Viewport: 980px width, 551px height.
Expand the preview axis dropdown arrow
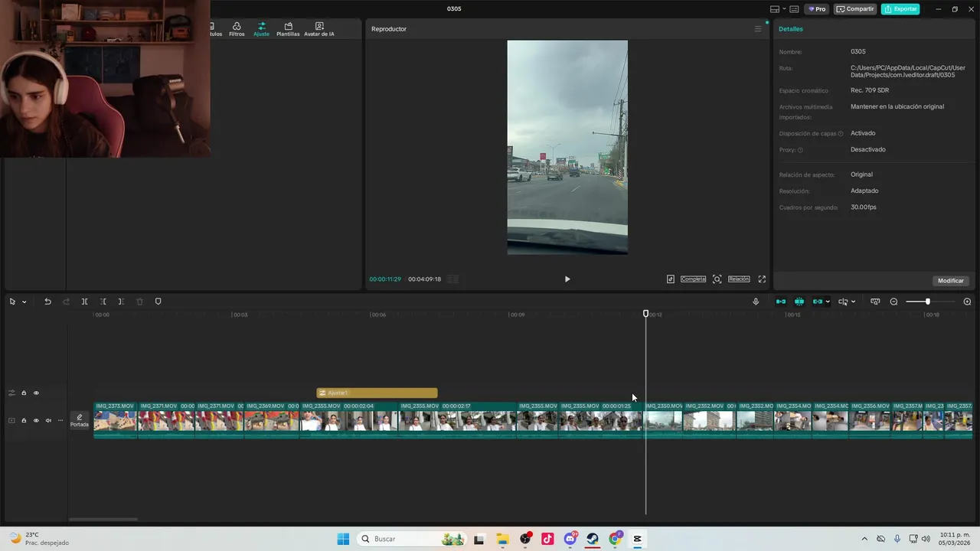[853, 302]
